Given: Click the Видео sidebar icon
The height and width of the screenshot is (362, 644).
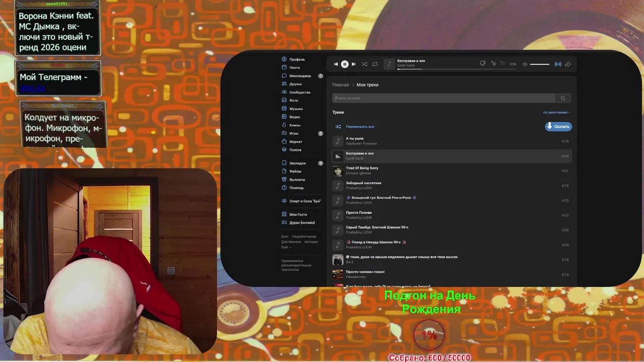Looking at the screenshot, I should [284, 117].
